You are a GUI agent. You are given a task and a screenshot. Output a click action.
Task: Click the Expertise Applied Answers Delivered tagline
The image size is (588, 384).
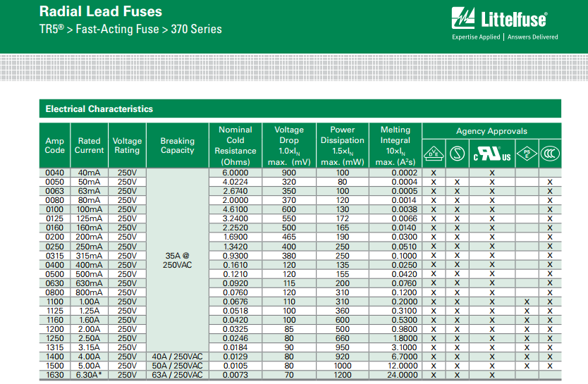[x=504, y=37]
